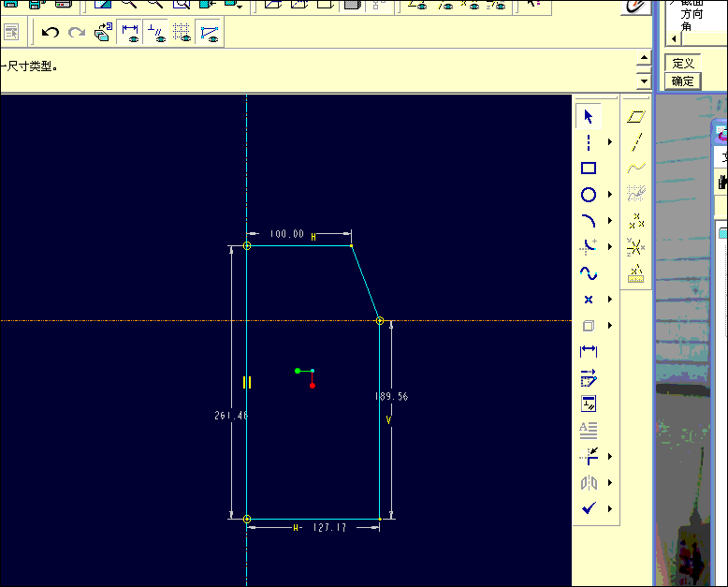
Task: Select the 127.17 horizontal dimension
Action: click(329, 528)
